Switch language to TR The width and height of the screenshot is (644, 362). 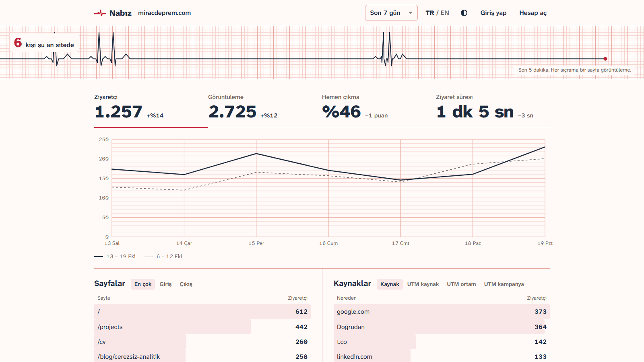tap(430, 13)
